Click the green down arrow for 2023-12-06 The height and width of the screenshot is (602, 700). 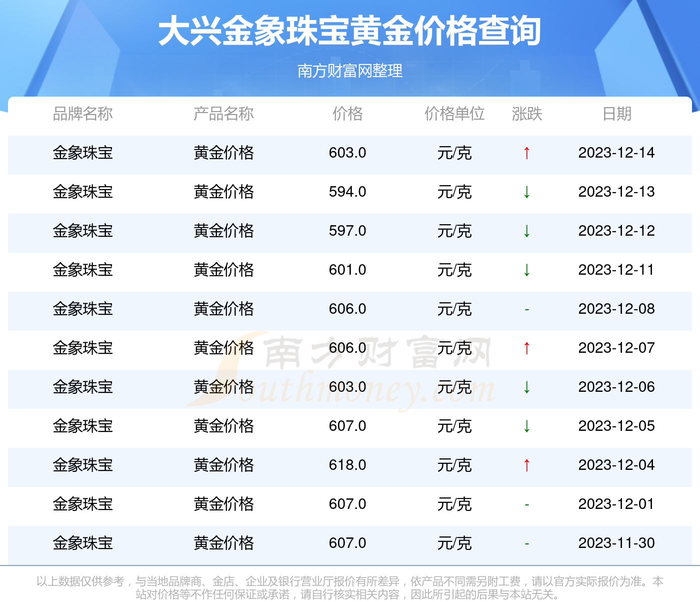point(526,387)
